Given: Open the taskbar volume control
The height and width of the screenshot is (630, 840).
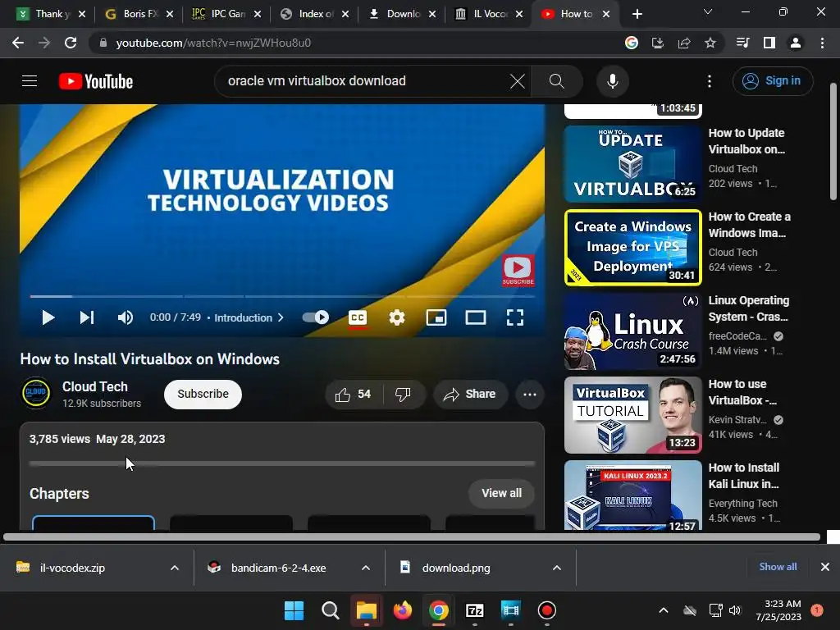Looking at the screenshot, I should [735, 610].
